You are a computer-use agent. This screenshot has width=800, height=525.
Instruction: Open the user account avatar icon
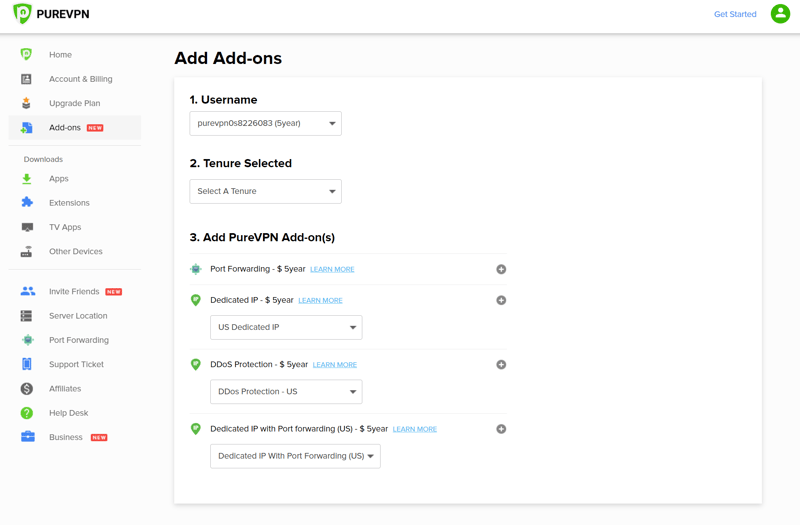tap(780, 14)
